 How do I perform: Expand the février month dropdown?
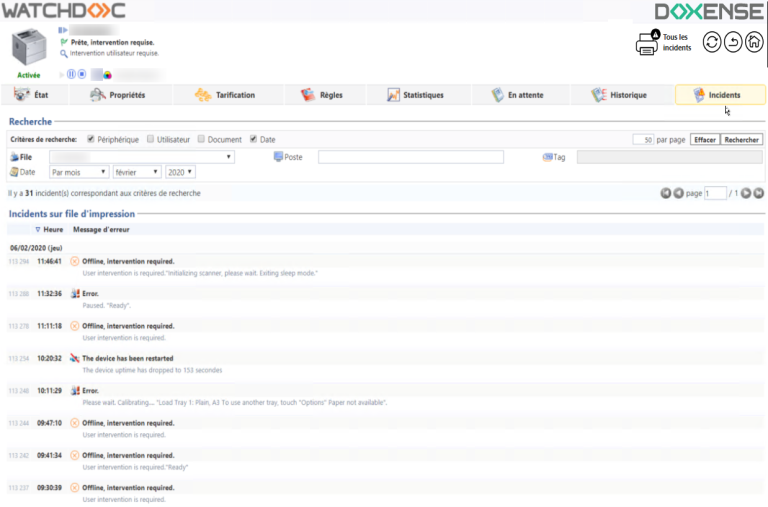coord(137,172)
